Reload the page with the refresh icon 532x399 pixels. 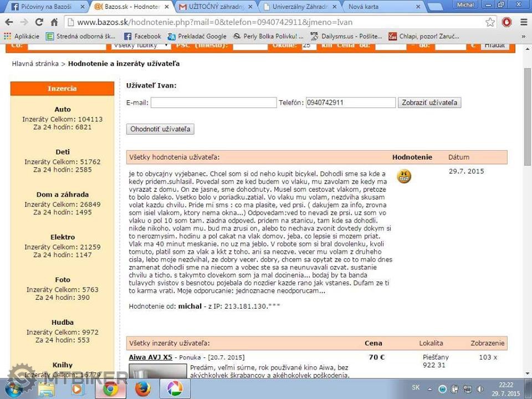[39, 23]
